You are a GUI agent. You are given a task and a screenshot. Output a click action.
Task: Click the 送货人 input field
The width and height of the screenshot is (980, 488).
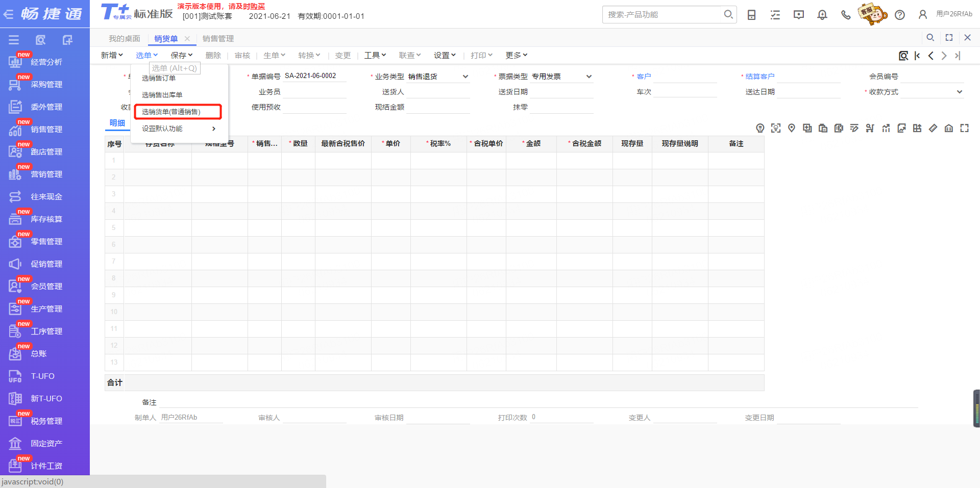438,92
